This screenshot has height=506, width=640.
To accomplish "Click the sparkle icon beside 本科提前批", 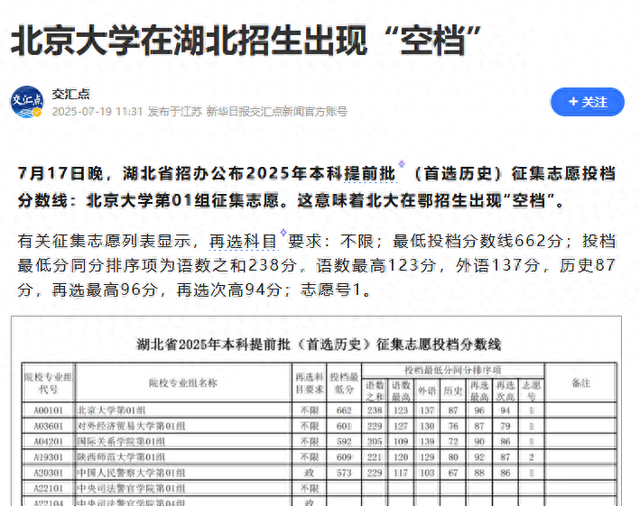I will coord(402,164).
